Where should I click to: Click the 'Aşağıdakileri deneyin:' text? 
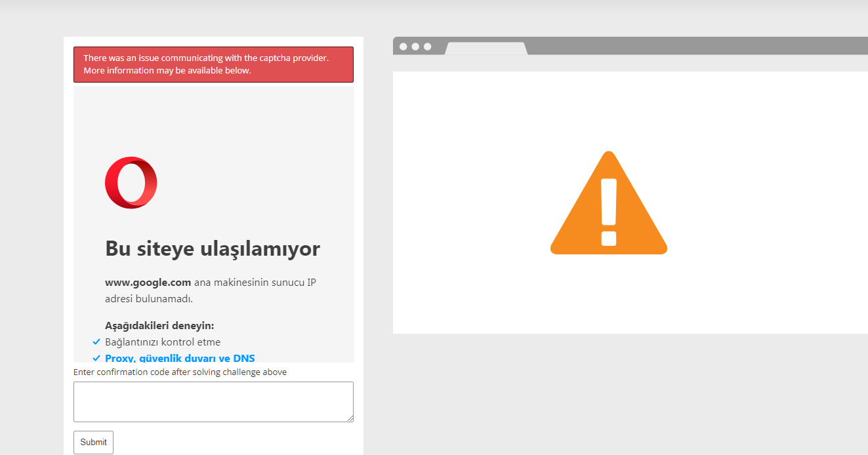[159, 325]
